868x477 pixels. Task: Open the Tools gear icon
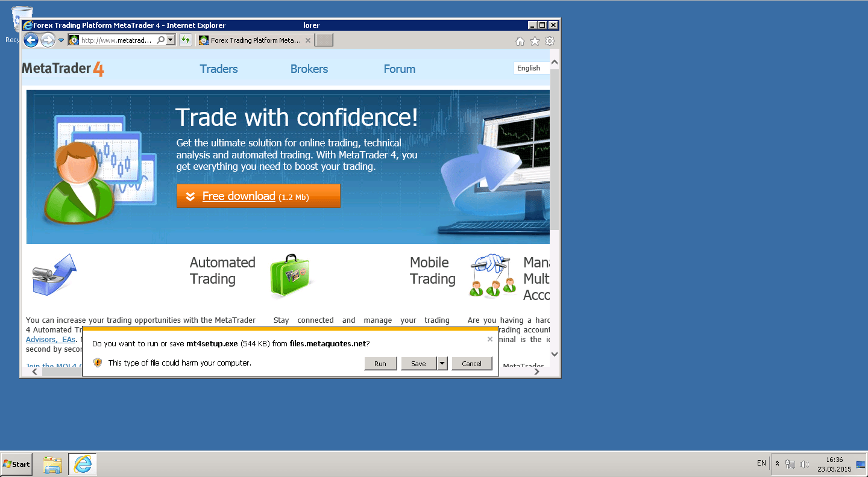point(550,41)
